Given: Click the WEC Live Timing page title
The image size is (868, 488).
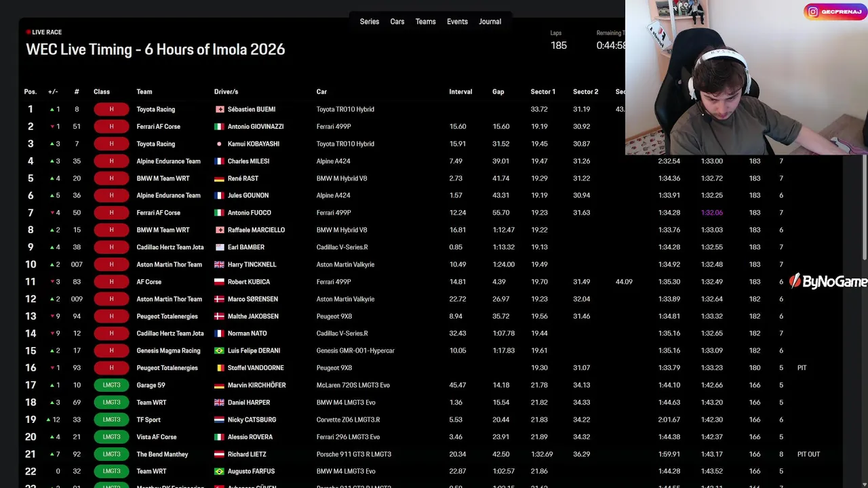Looking at the screenshot, I should tap(155, 49).
